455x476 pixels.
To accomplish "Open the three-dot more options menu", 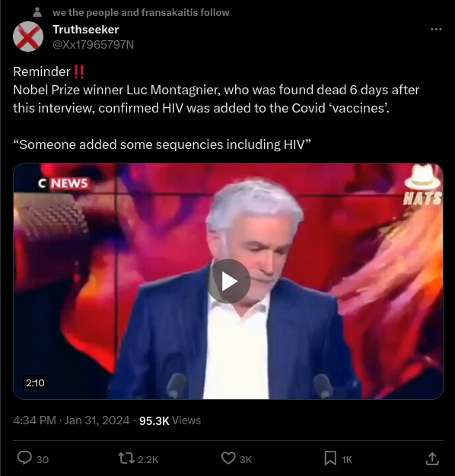I will click(x=436, y=29).
